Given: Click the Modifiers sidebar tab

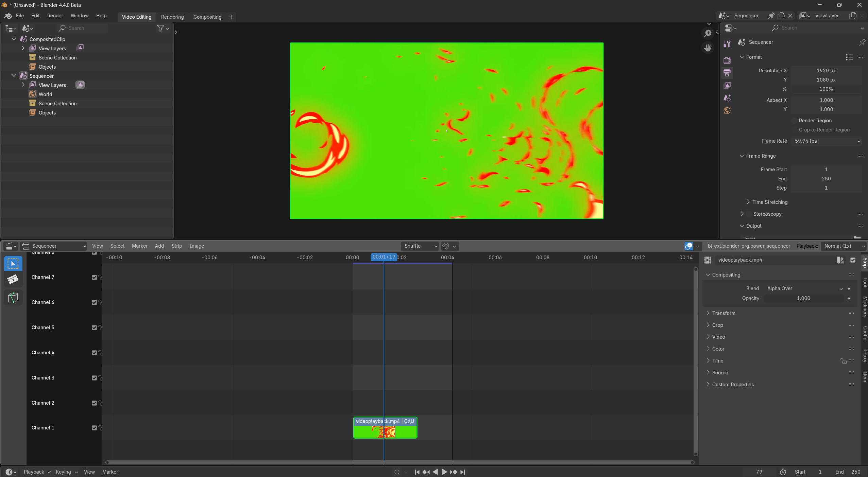Looking at the screenshot, I should (865, 307).
